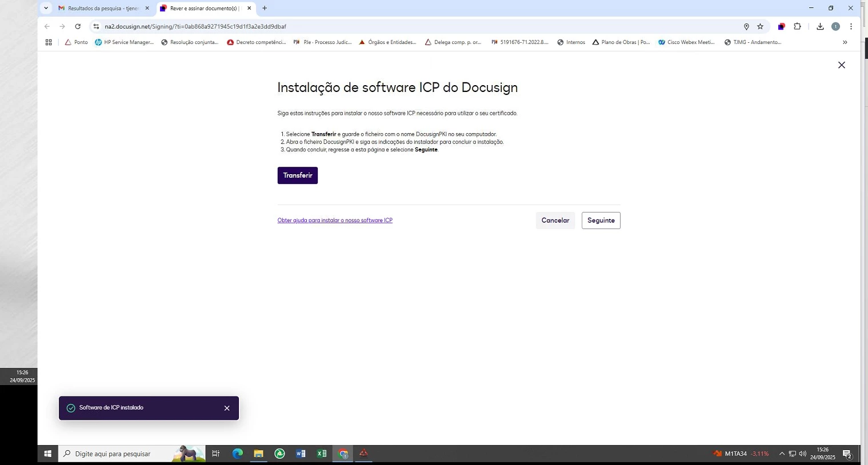Open the 5191676-71.2022.8 bookmark
The width and height of the screenshot is (868, 465).
coord(519,42)
